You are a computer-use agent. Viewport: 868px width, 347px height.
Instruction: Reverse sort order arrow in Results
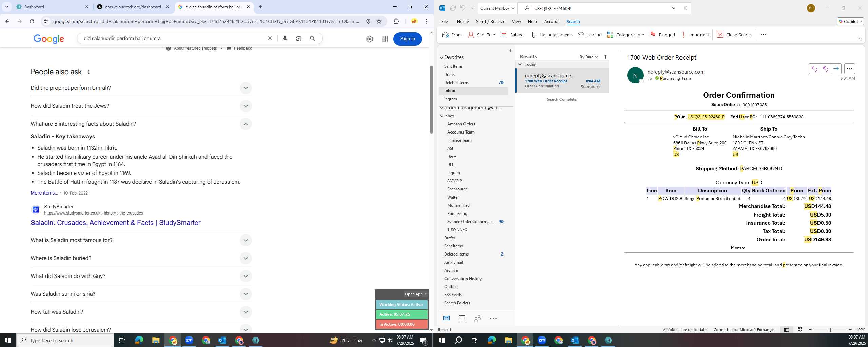point(605,57)
